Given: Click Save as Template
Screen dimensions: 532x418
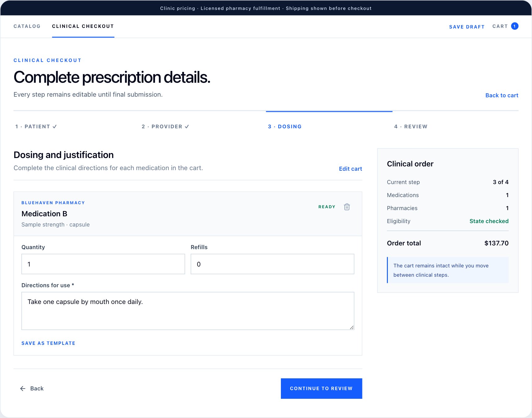Looking at the screenshot, I should click(x=48, y=343).
